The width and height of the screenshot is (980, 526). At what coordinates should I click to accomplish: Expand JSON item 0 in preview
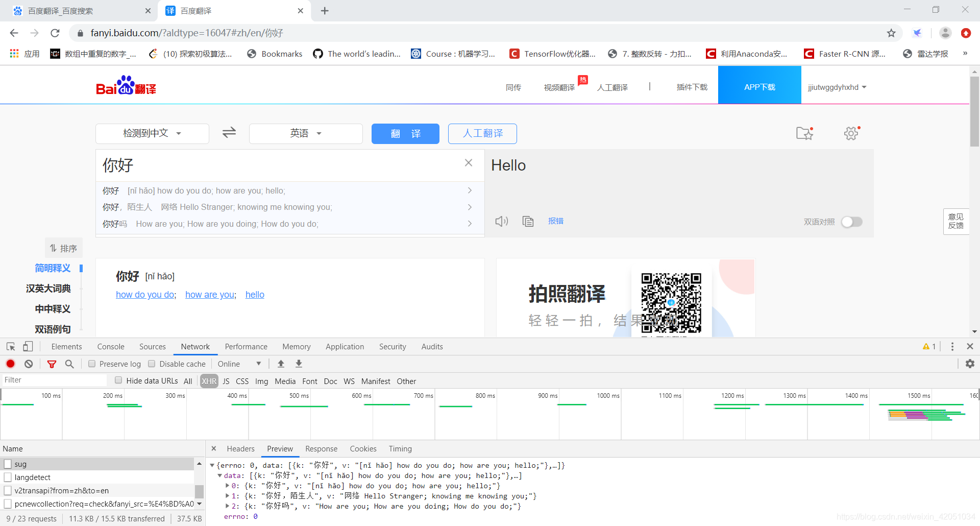pos(227,486)
